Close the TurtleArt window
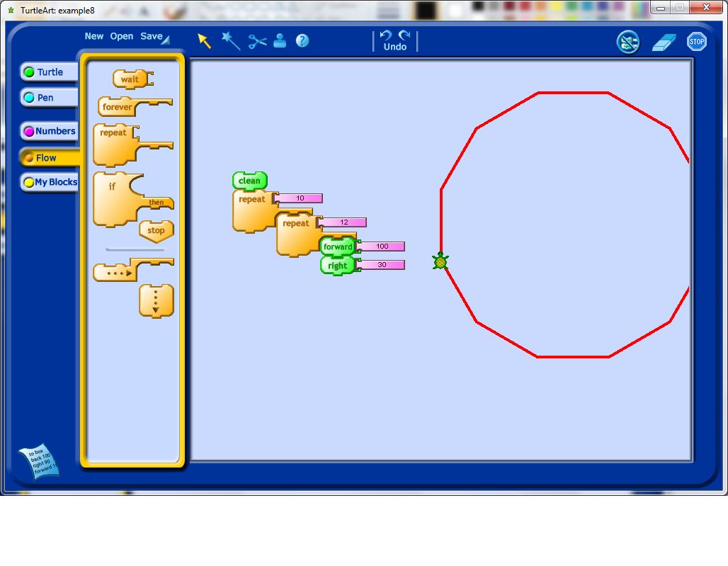This screenshot has height=566, width=728. (x=706, y=7)
